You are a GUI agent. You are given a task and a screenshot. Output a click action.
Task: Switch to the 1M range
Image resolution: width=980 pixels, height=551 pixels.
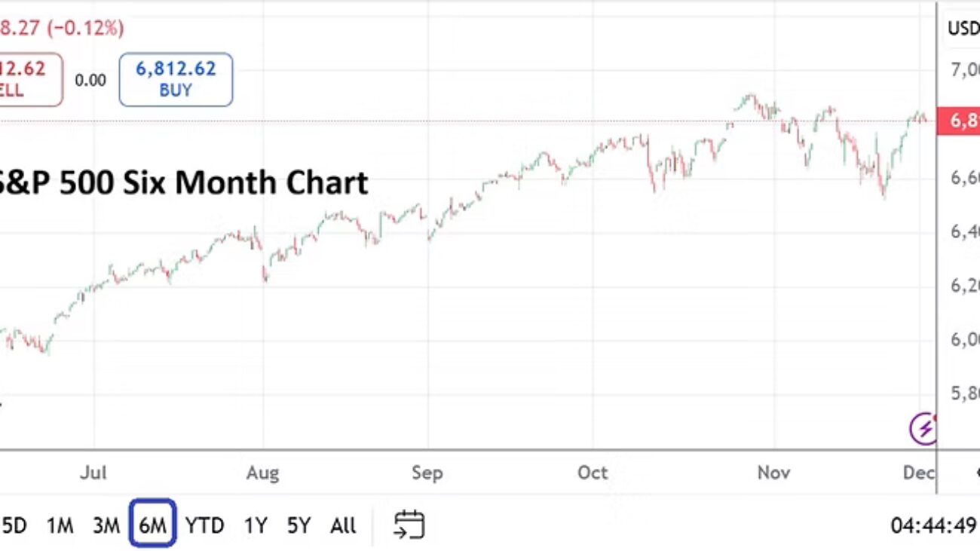(60, 525)
